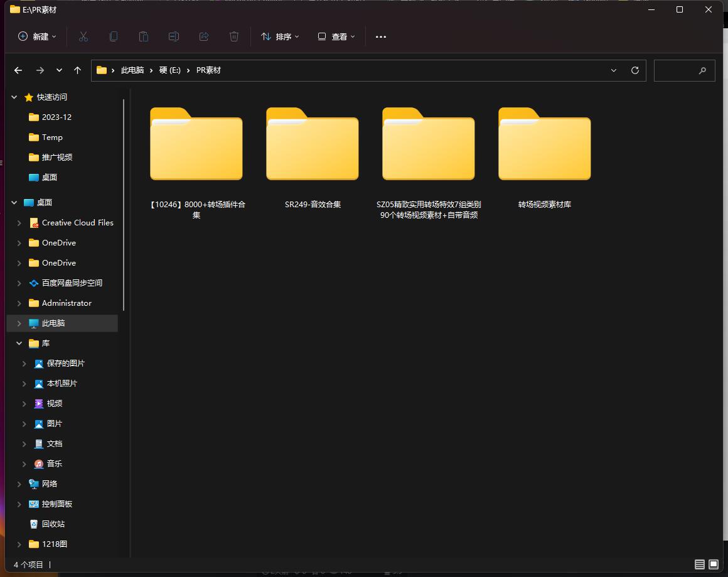728x577 pixels.
Task: Click folder icon at address bar start
Action: [102, 70]
